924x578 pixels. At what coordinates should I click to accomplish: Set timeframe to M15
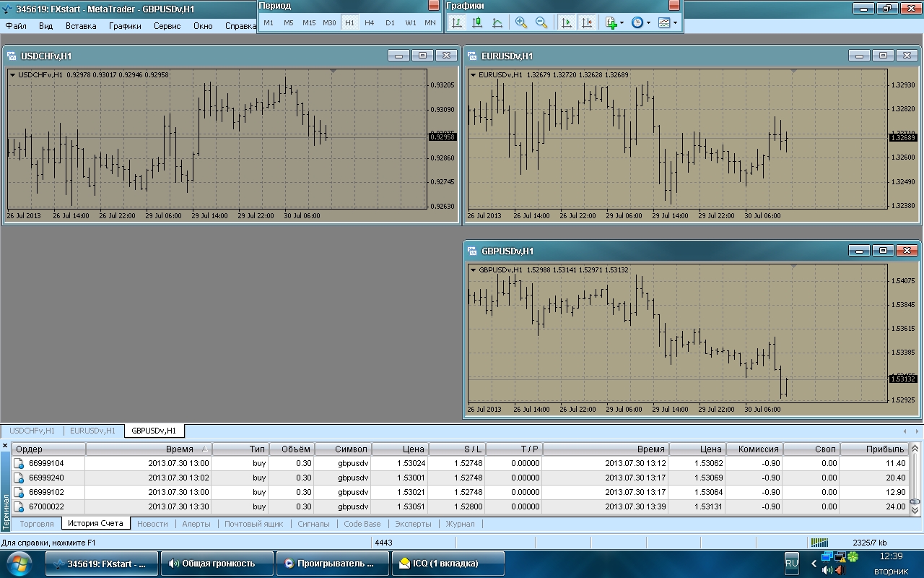pos(309,22)
